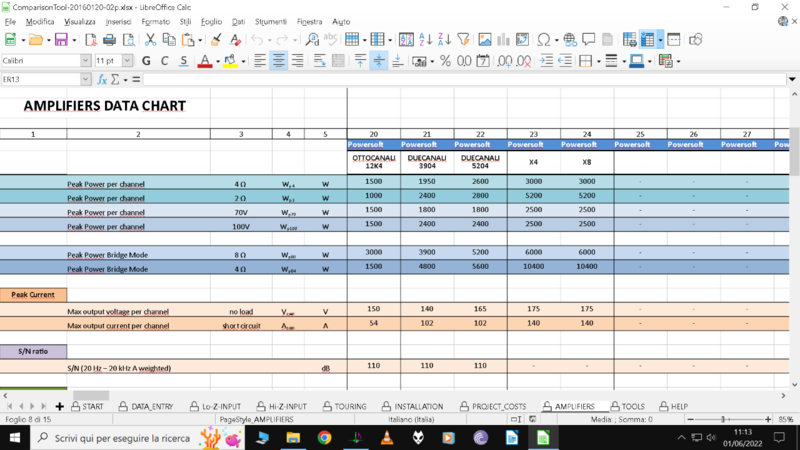
Task: Go to the last sheet tab
Action: click(44, 407)
